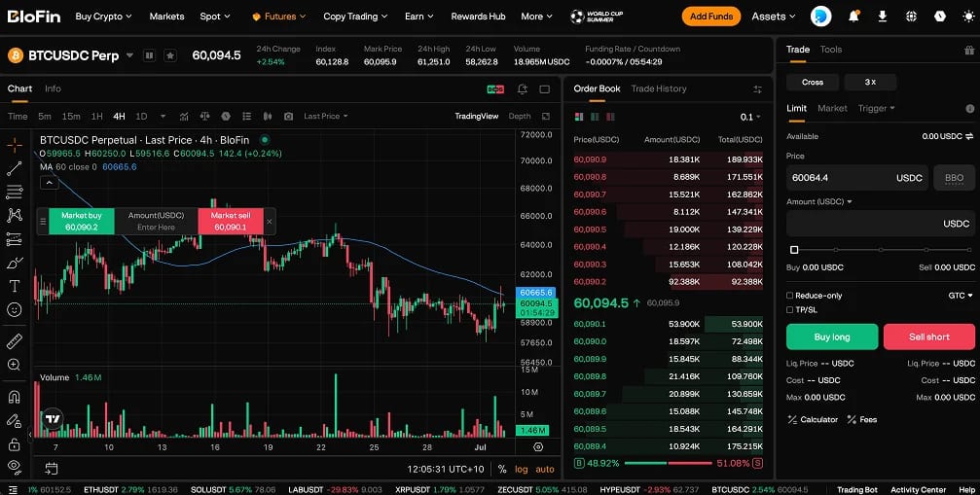Select the ruler measure tool
The width and height of the screenshot is (980, 495).
click(15, 340)
